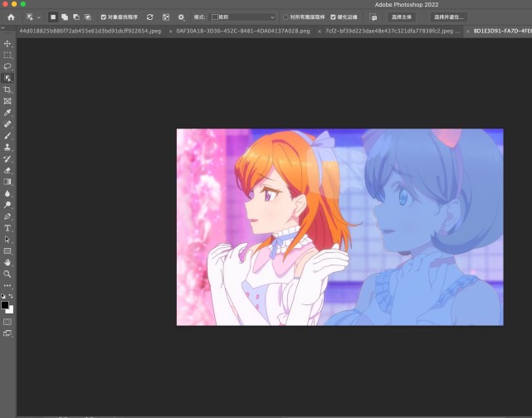Screen dimensions: 532x418
Task: Select the Dodge tool
Action: [x=7, y=205]
